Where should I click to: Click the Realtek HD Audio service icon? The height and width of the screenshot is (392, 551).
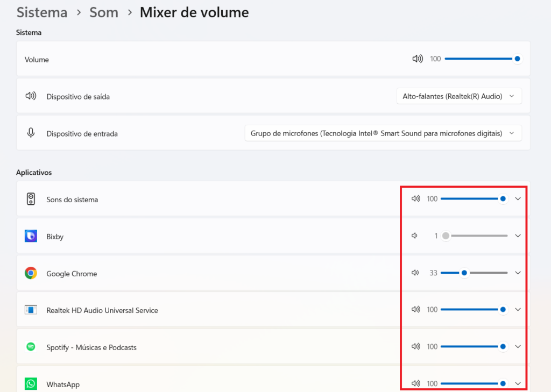click(31, 310)
